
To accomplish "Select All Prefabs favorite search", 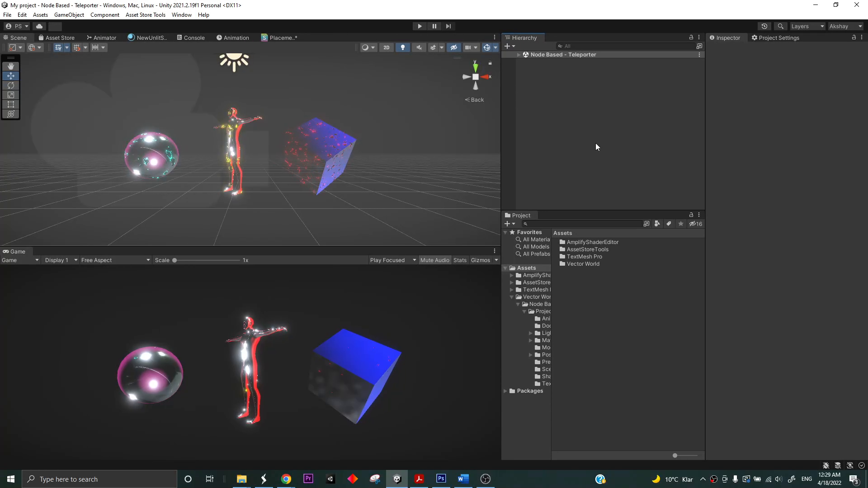I will [x=533, y=254].
